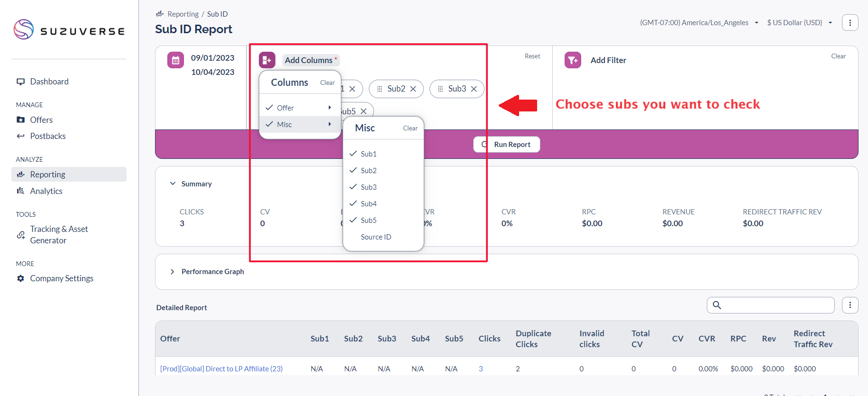Viewport: 868px width, 396px height.
Task: Check the Source ID column option
Action: pyautogui.click(x=375, y=237)
